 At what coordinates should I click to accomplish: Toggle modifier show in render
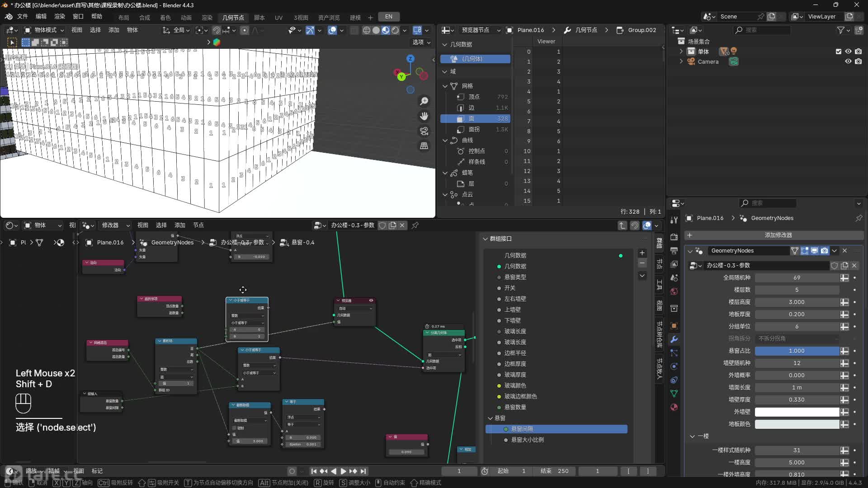point(824,251)
